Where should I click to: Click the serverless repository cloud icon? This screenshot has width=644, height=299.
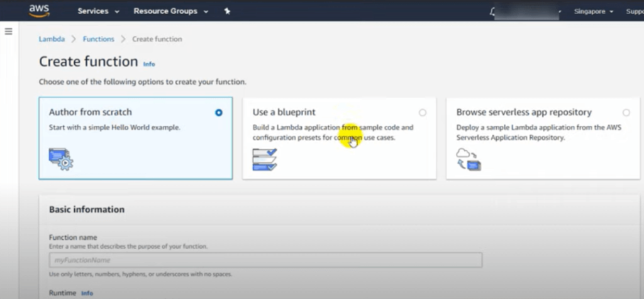pos(468,160)
